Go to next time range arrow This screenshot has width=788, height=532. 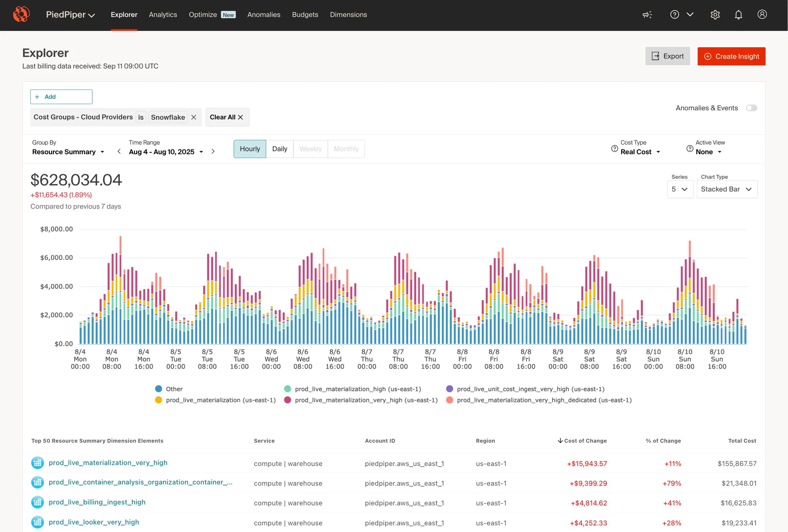tap(213, 152)
